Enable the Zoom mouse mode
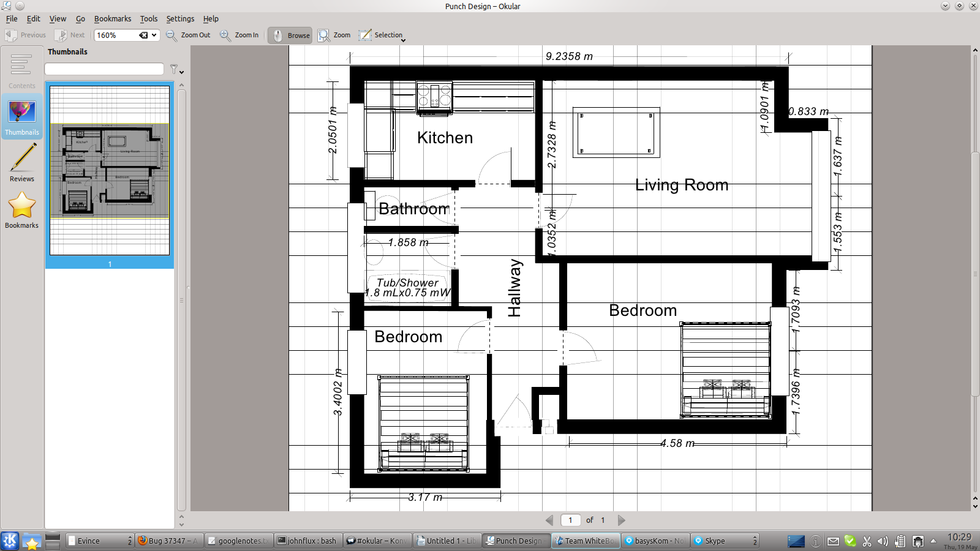Screen dimensions: 980x551 click(334, 36)
